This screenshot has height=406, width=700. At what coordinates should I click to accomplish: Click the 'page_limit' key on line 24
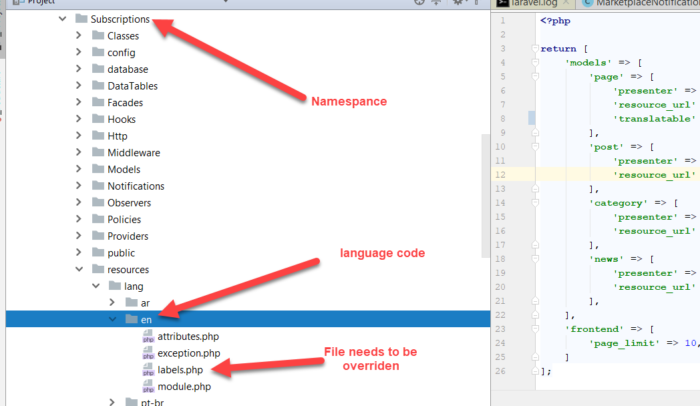tap(624, 343)
